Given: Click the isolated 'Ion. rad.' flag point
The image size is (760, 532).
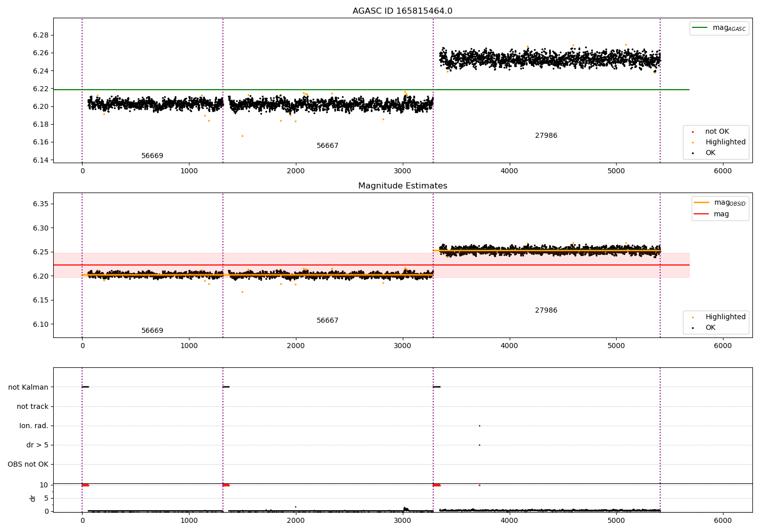Looking at the screenshot, I should 479,426.
